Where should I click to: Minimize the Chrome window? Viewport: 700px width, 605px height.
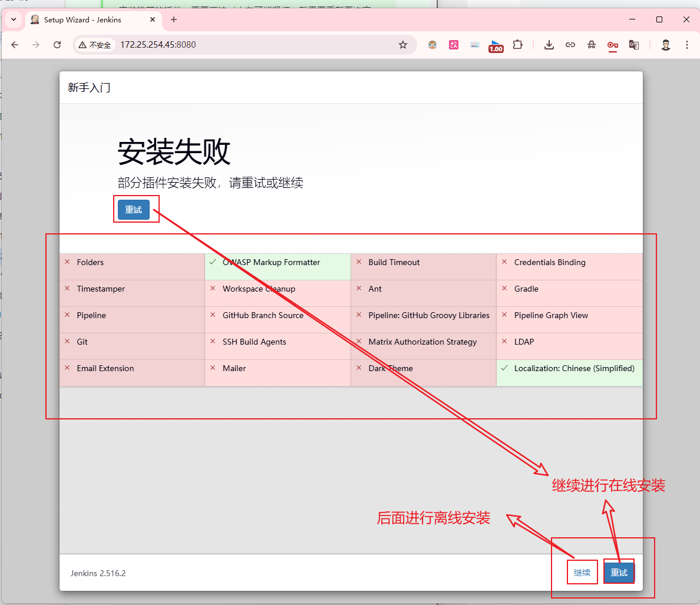tap(632, 19)
